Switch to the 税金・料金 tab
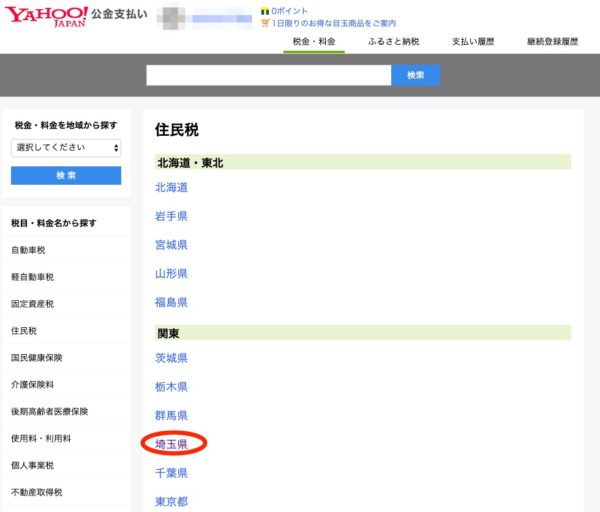Image resolution: width=600 pixels, height=512 pixels. [313, 42]
